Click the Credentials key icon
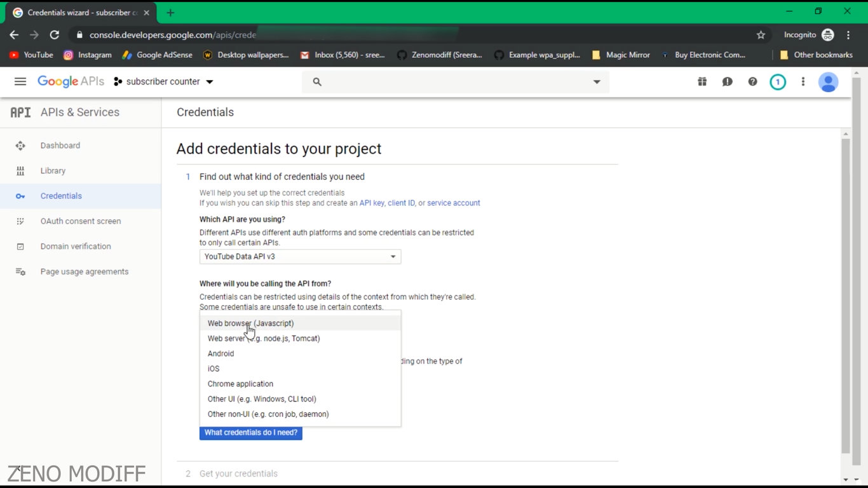868x488 pixels. [x=20, y=196]
